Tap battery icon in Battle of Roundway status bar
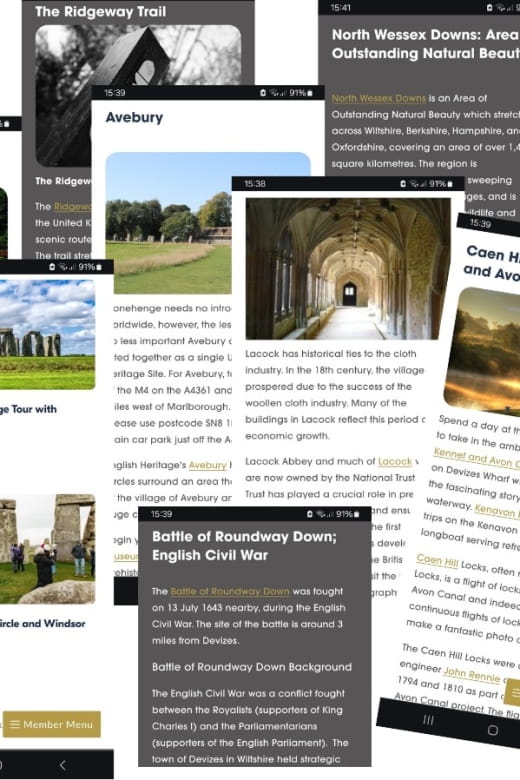The width and height of the screenshot is (520, 780). pyautogui.click(x=356, y=514)
